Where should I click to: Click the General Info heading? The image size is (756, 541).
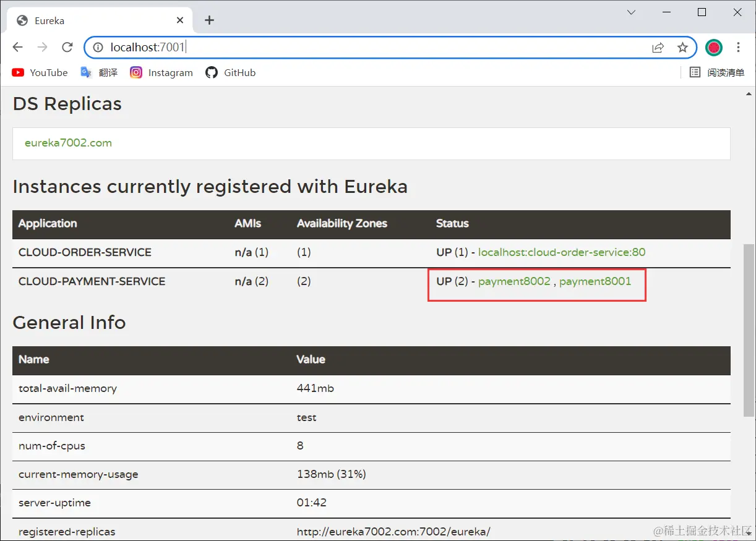coord(69,323)
